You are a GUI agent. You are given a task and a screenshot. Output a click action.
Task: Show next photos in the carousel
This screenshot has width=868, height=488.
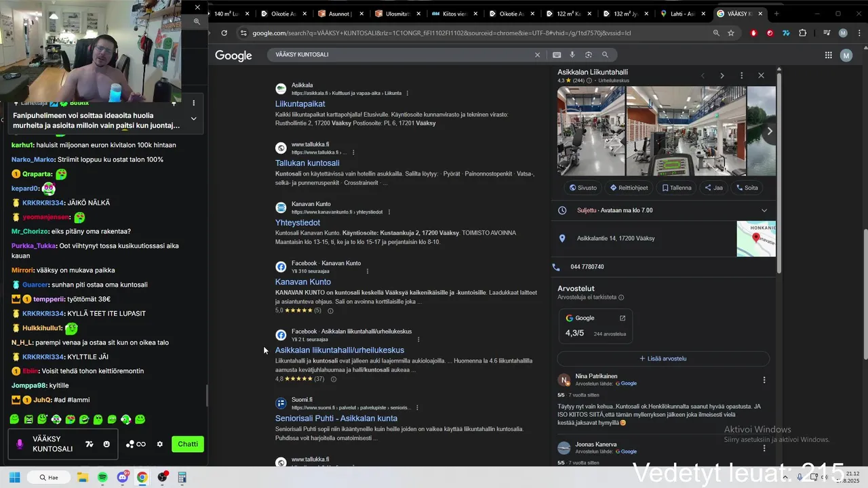pyautogui.click(x=769, y=131)
